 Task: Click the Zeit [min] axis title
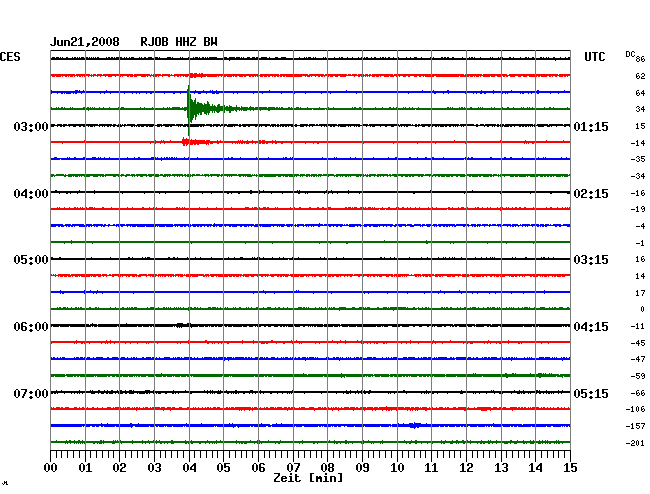point(308,478)
